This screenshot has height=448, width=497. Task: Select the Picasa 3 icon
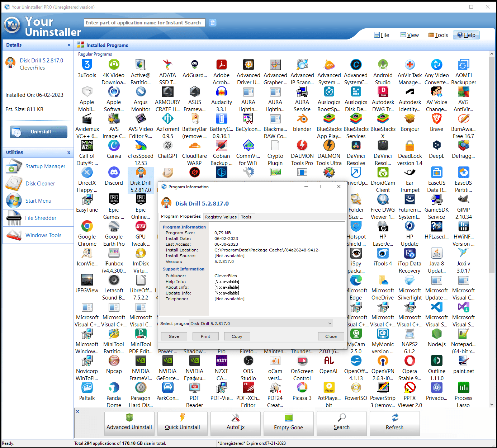tap(302, 388)
